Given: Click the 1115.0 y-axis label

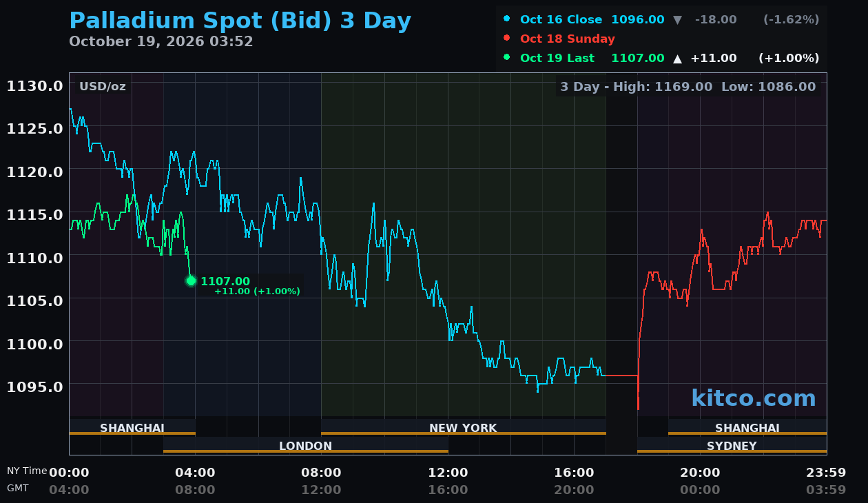Looking at the screenshot, I should click(34, 215).
